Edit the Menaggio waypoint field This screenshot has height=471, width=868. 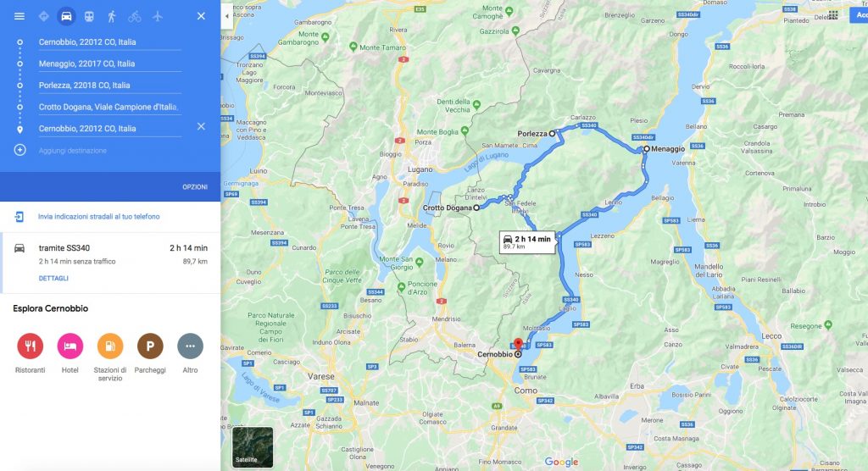(x=109, y=64)
